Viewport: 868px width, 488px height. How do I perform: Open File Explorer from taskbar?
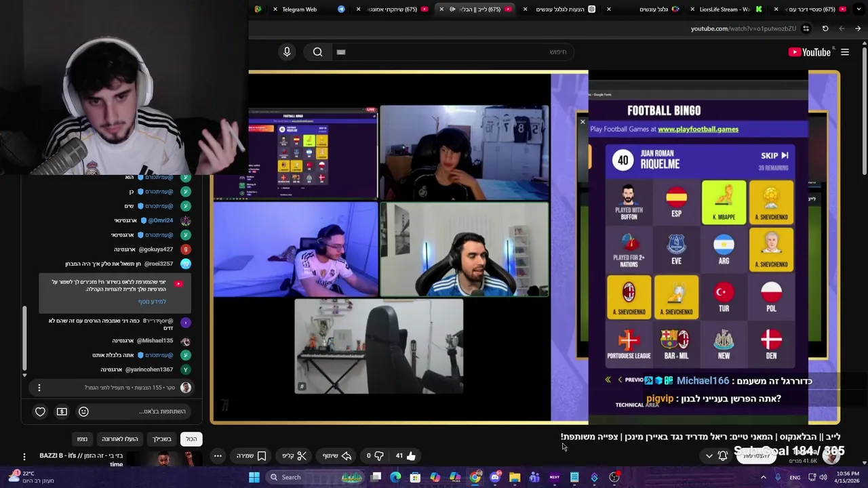click(x=515, y=477)
